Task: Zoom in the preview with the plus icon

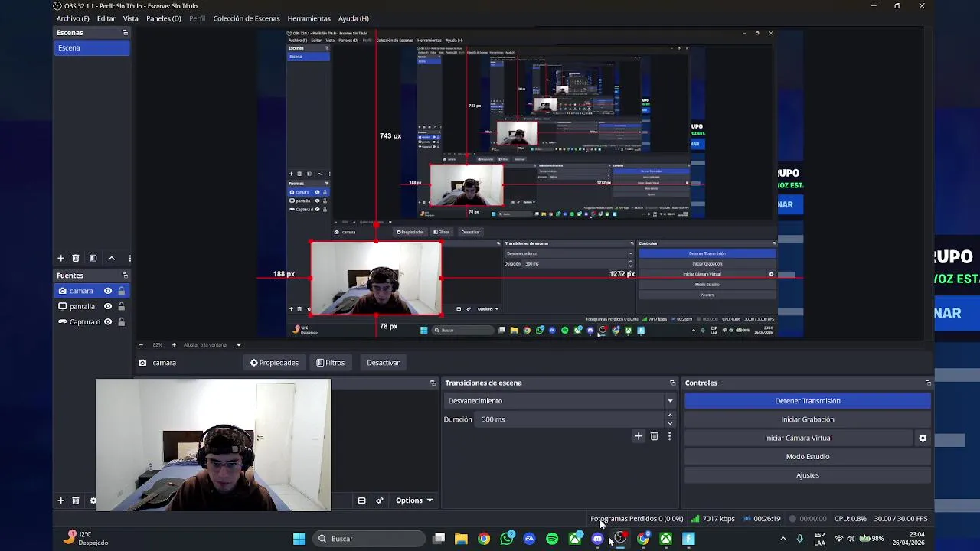Action: tap(174, 344)
